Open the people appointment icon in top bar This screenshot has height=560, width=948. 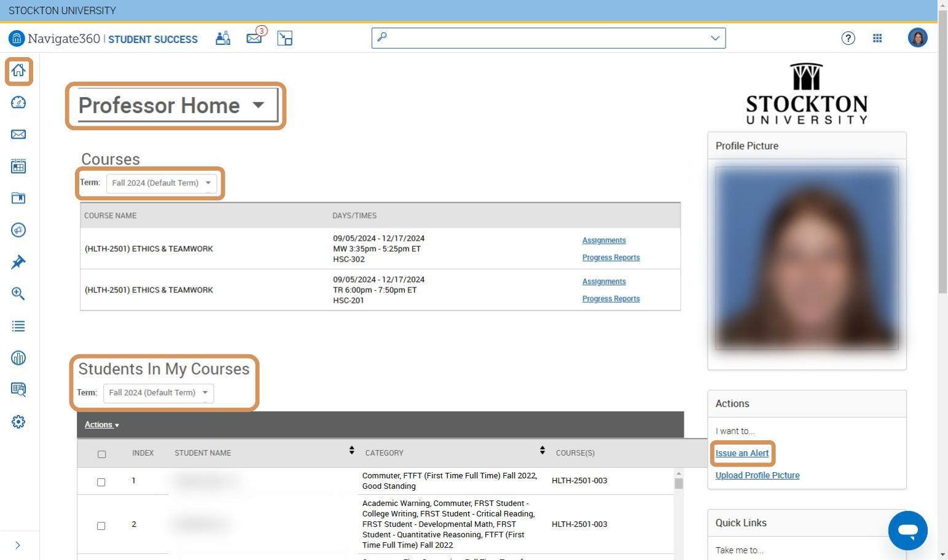point(223,38)
